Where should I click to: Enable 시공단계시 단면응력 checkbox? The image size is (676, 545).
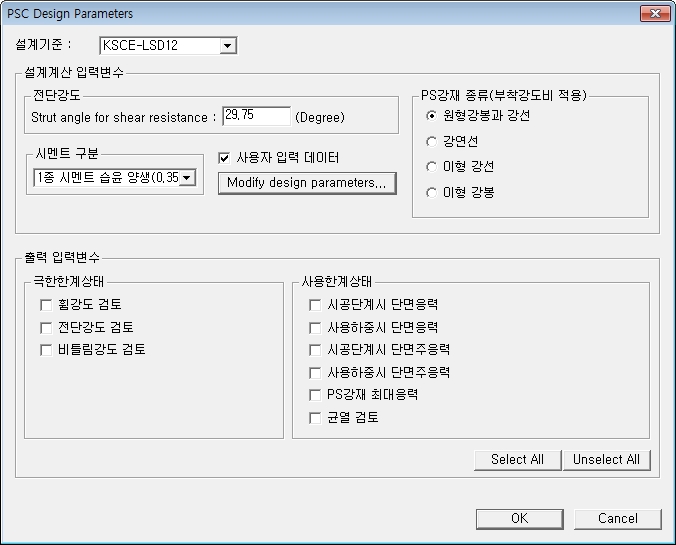pyautogui.click(x=315, y=305)
